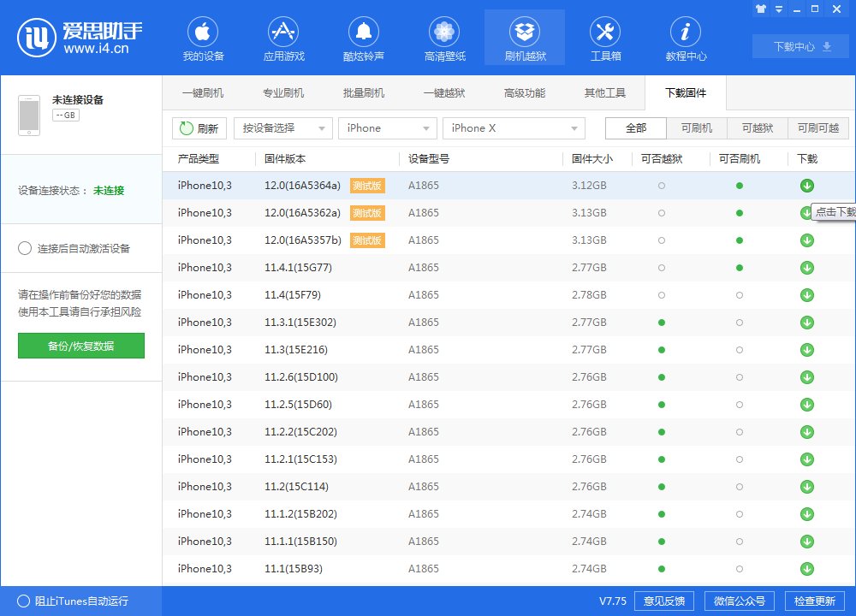Screen dimensions: 856x616
Task: Click 检查更新 to check for updates
Action: pyautogui.click(x=815, y=601)
